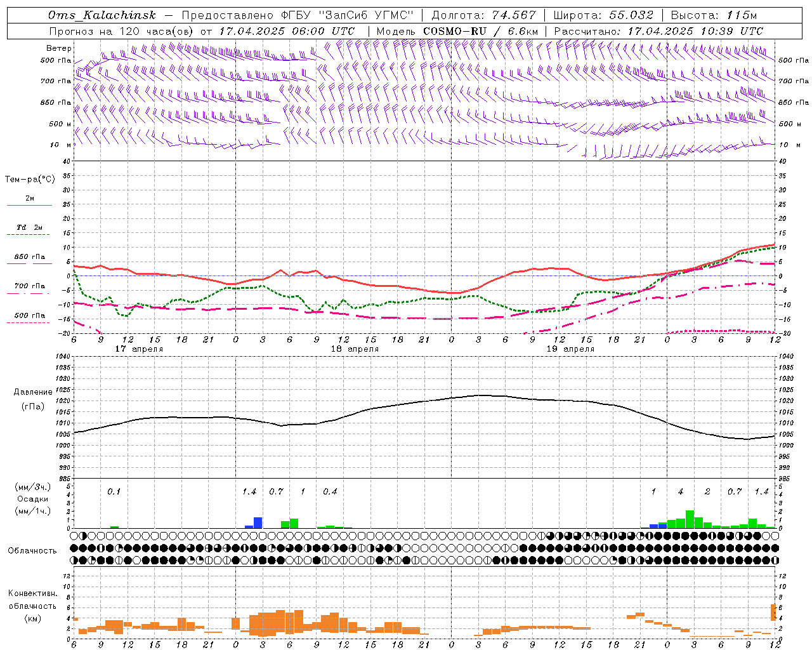
Task: Select the "(км)" convective height unit
Action: [32, 618]
